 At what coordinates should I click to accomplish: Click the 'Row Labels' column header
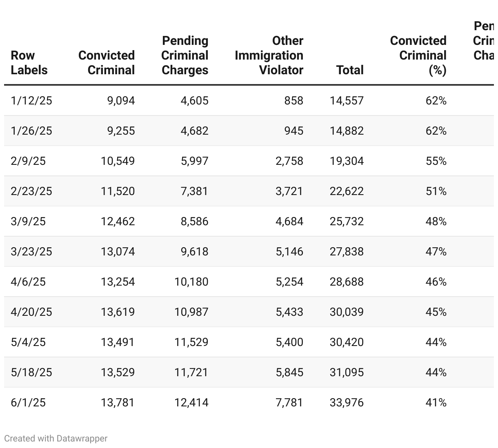(29, 62)
